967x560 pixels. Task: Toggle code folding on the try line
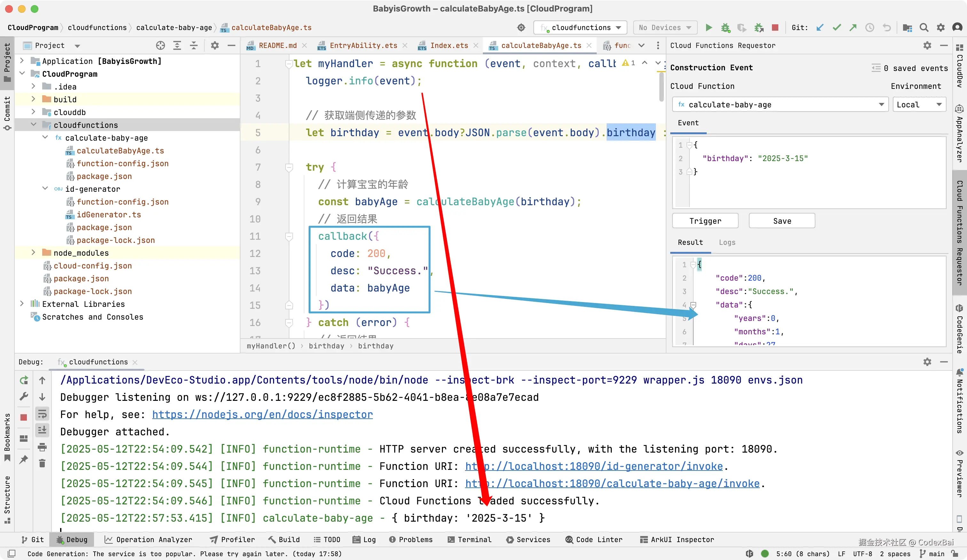(x=289, y=167)
